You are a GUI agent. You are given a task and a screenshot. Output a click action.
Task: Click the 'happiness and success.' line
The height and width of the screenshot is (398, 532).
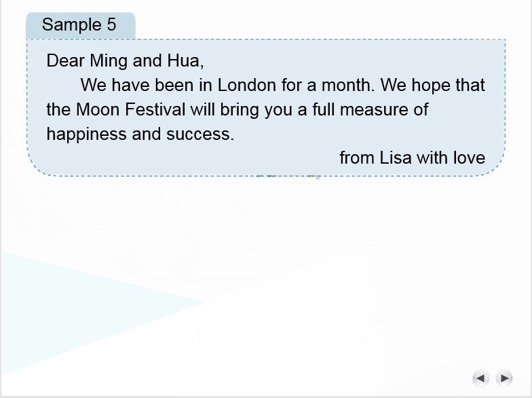point(140,134)
